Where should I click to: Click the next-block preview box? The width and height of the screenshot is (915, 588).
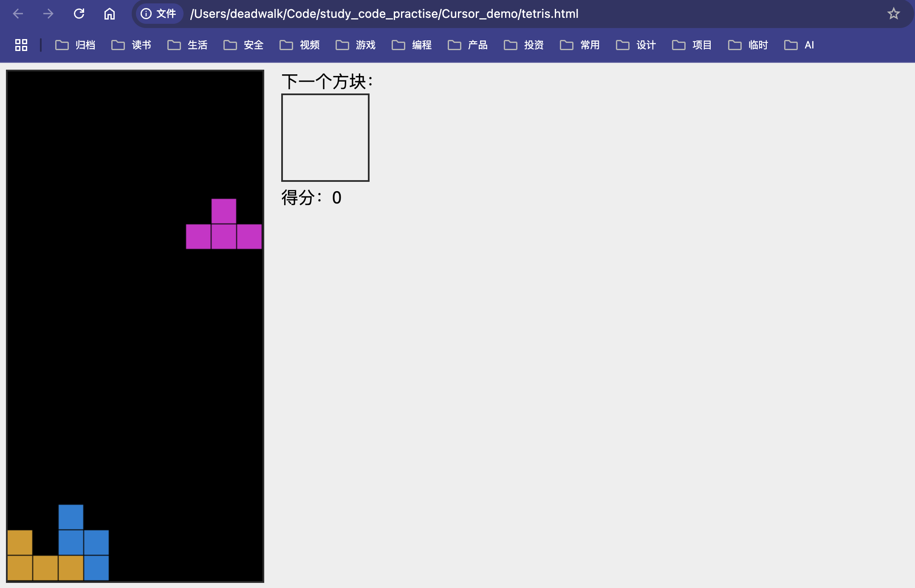pyautogui.click(x=325, y=138)
